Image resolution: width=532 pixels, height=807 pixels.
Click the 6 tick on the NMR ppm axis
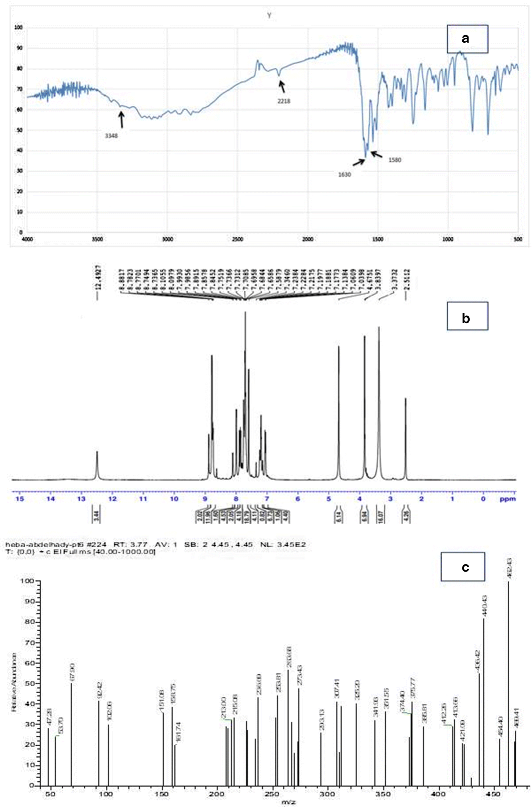pyautogui.click(x=298, y=499)
